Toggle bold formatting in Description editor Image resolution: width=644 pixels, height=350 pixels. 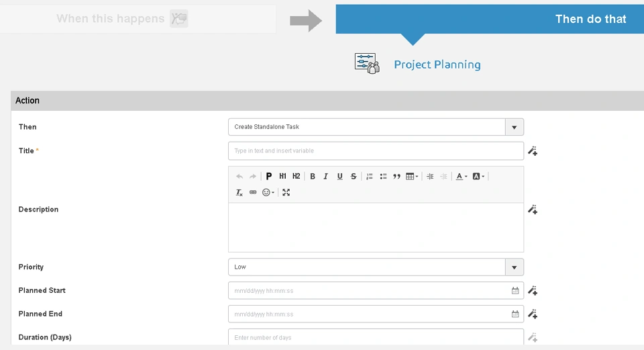(313, 177)
